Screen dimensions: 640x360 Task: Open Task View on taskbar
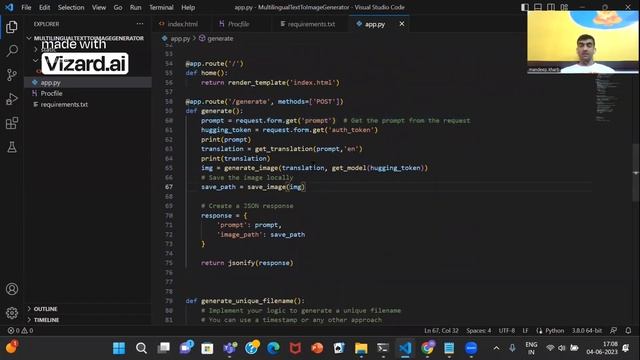[x=164, y=348]
